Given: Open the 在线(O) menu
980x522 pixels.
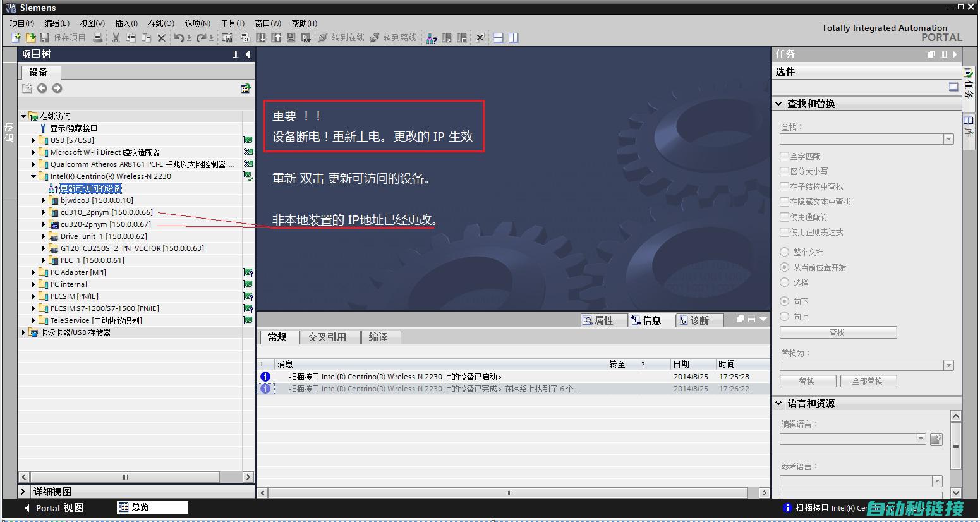Looking at the screenshot, I should [x=161, y=23].
